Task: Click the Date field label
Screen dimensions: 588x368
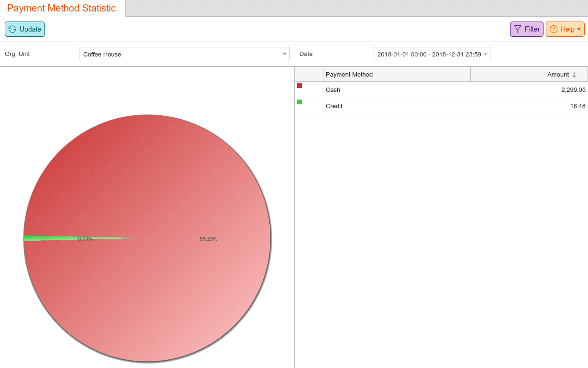Action: tap(306, 54)
